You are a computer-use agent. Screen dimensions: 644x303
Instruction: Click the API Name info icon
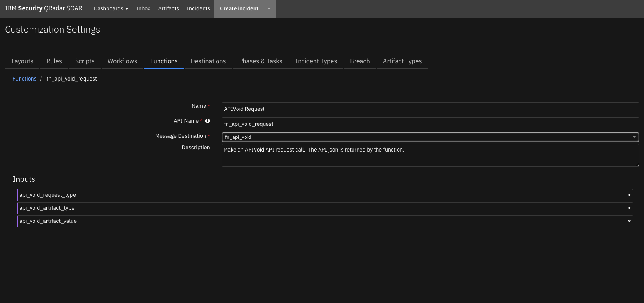click(208, 121)
